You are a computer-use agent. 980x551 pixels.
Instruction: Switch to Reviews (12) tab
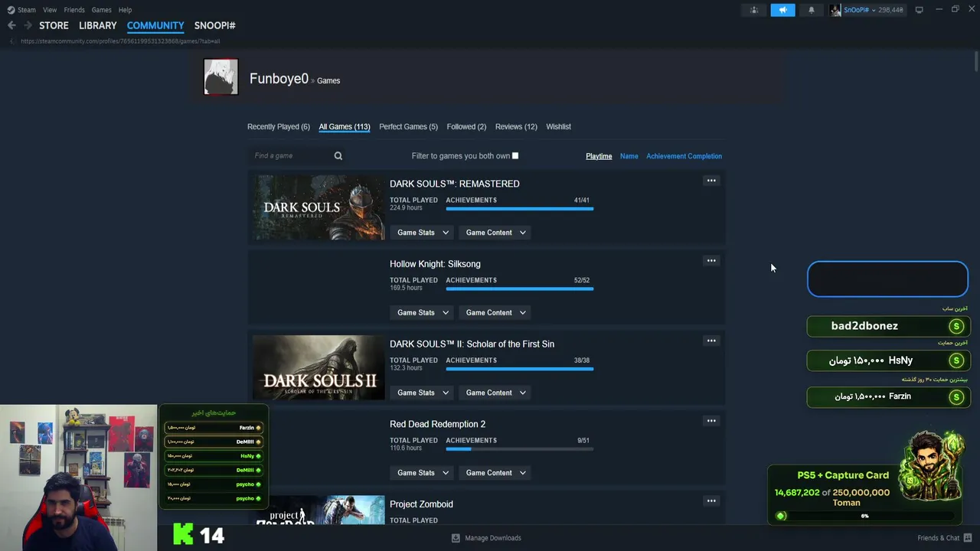pos(516,127)
